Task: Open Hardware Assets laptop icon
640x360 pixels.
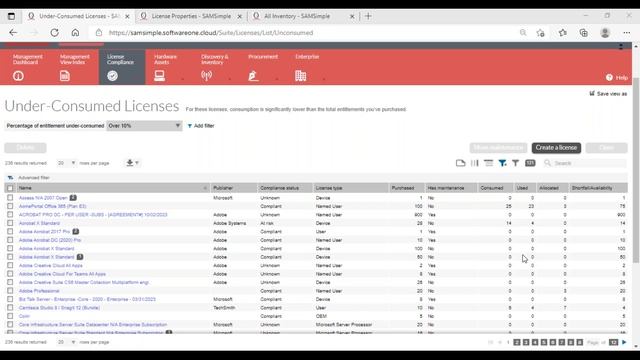Action: point(160,76)
